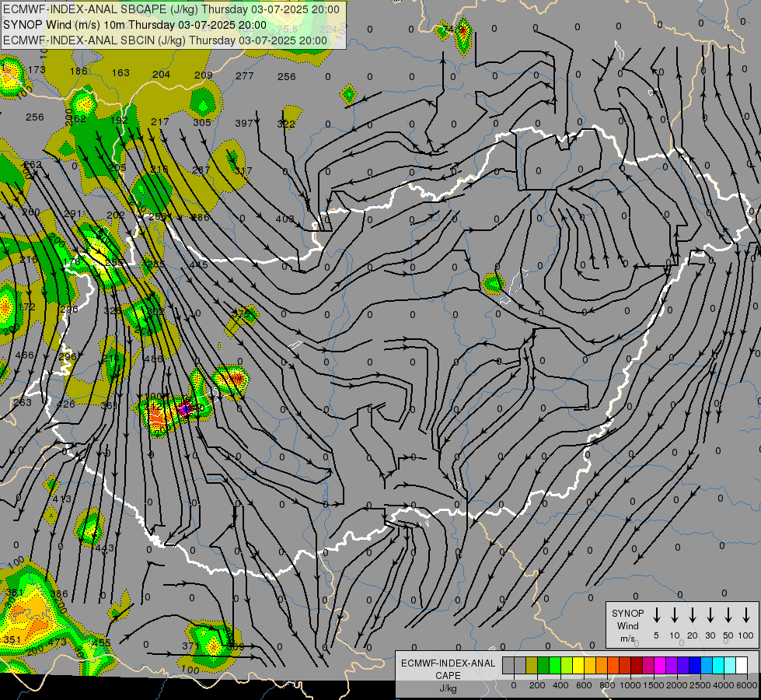
Task: Click the CAPE value 172 on map
Action: pos(26,307)
